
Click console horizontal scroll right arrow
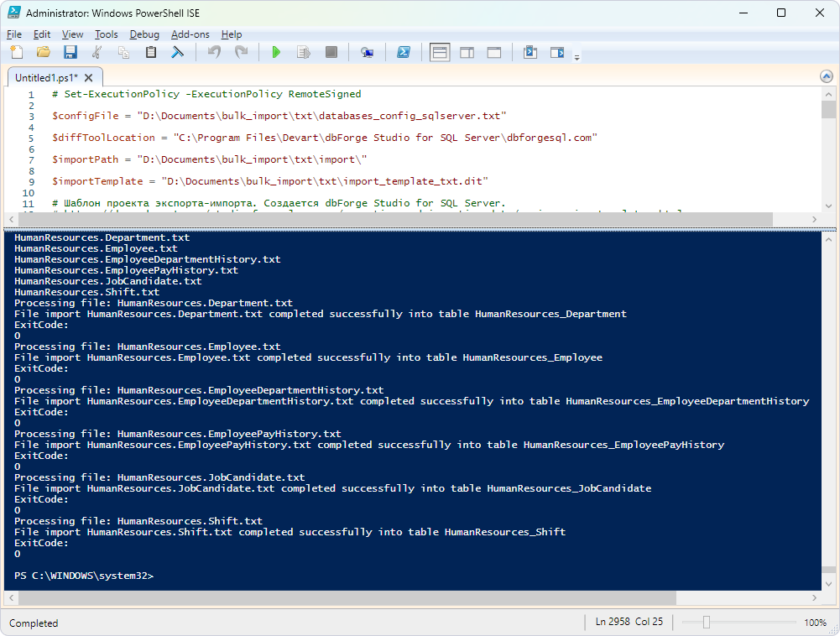pos(814,597)
